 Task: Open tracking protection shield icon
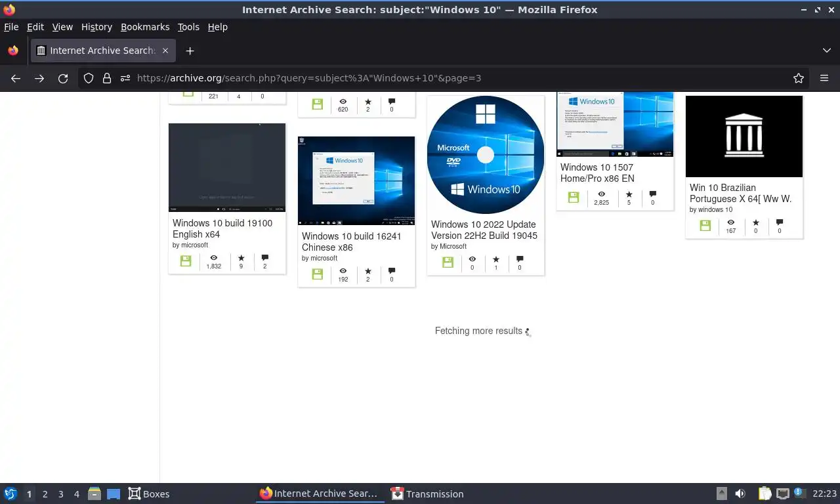click(x=89, y=78)
